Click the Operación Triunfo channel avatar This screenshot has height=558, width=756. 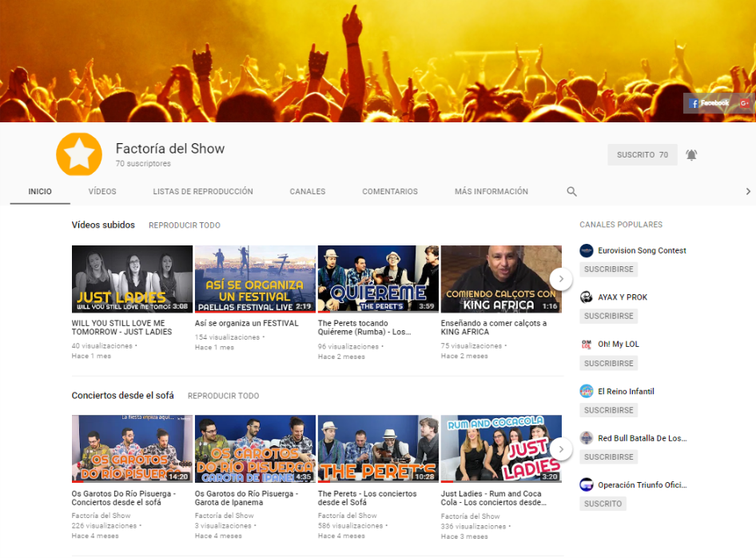coord(587,484)
